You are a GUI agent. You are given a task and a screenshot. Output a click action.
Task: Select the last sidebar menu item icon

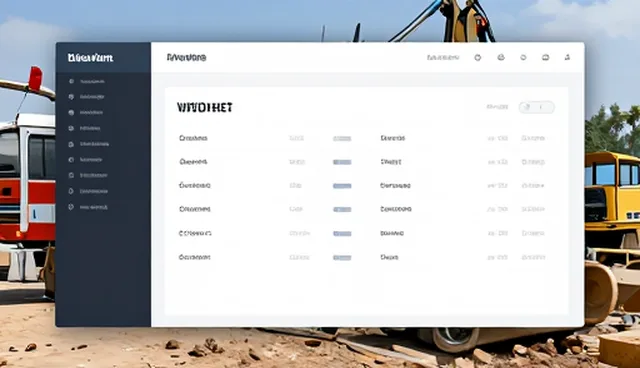click(71, 207)
